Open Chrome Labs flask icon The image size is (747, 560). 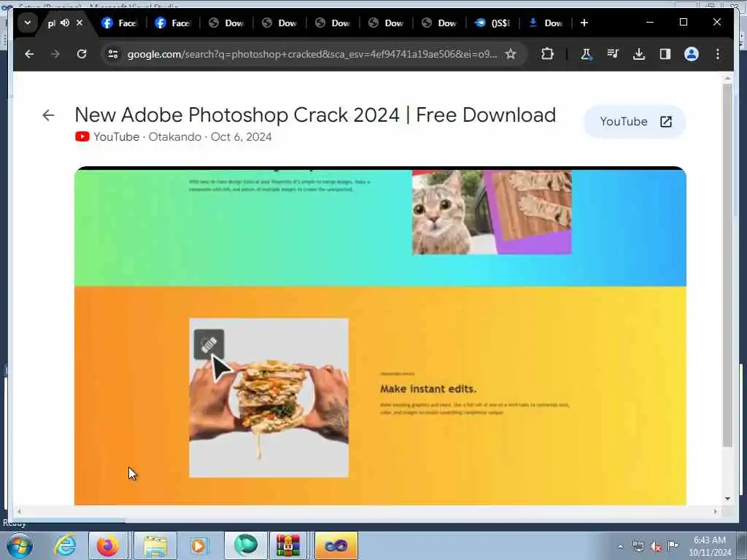click(x=586, y=54)
